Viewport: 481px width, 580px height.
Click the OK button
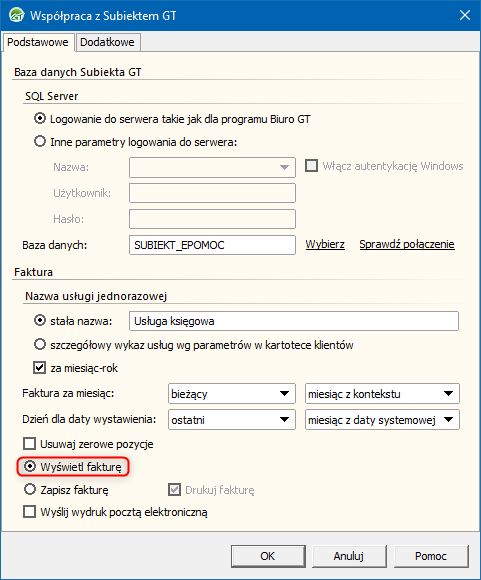pyautogui.click(x=268, y=556)
